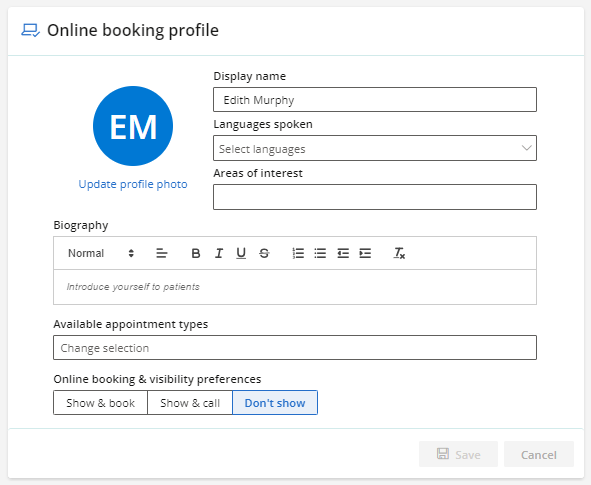Toggle bold formatting in biography
591x485 pixels.
(196, 253)
